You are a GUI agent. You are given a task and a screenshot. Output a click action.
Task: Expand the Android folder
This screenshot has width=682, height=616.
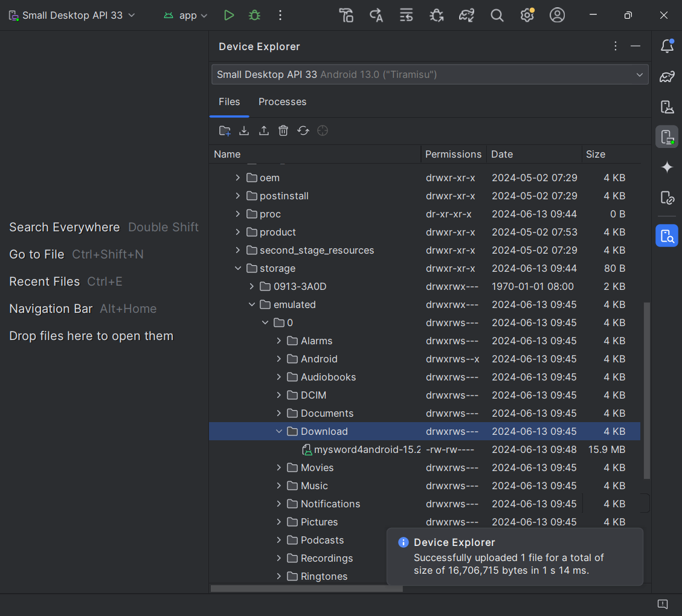coord(279,359)
